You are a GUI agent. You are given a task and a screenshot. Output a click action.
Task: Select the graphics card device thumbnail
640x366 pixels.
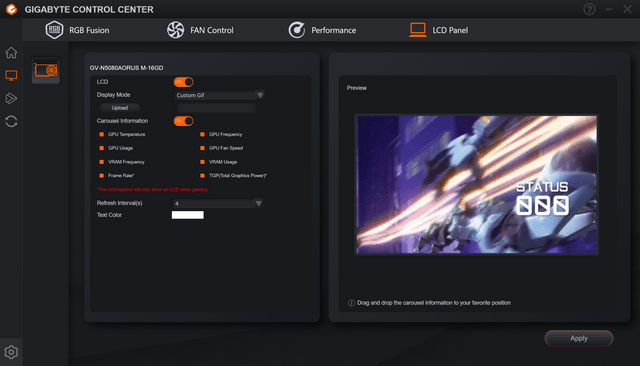(x=46, y=71)
